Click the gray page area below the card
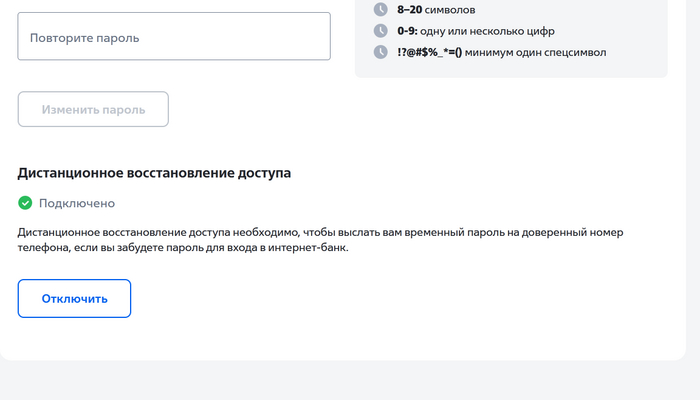Viewport: 700px width, 400px height. tap(350, 382)
